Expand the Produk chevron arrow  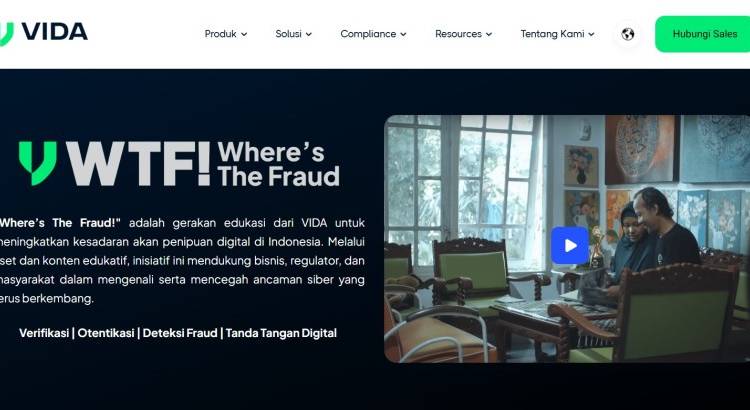coord(244,34)
